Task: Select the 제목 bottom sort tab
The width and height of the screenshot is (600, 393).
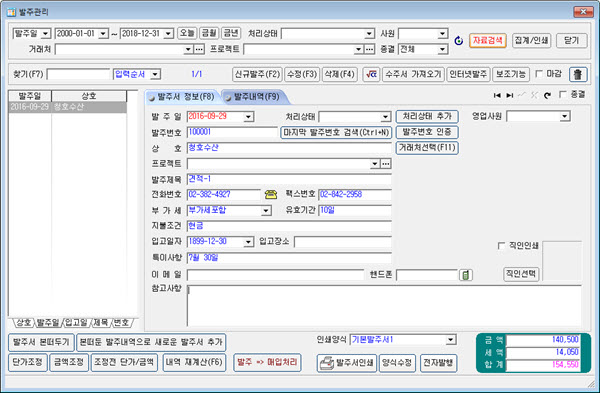Action: point(101,323)
